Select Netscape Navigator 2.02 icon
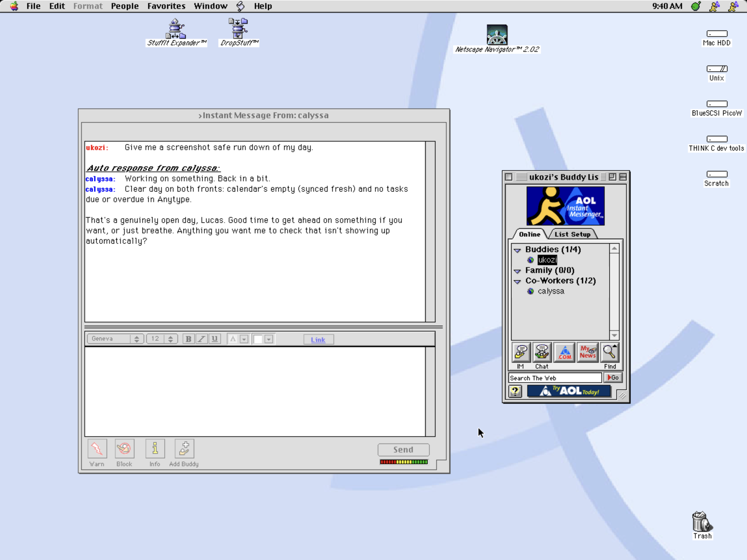This screenshot has height=560, width=747. pyautogui.click(x=497, y=34)
